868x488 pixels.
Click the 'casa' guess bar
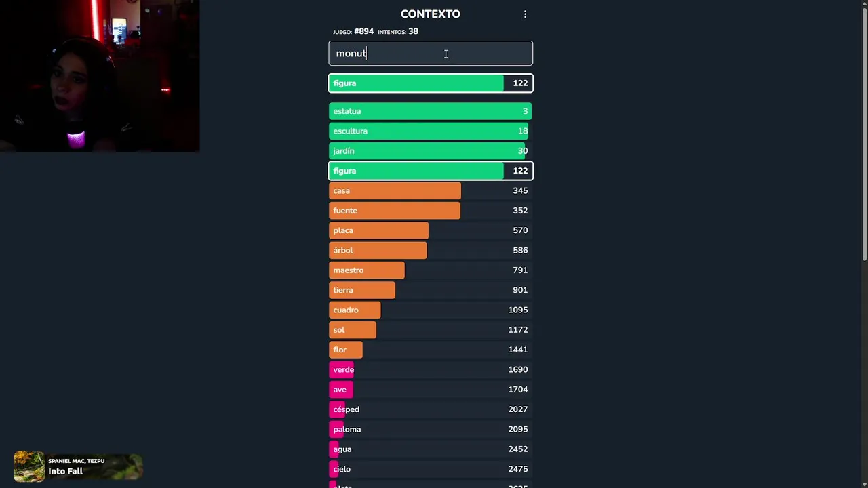pos(395,190)
